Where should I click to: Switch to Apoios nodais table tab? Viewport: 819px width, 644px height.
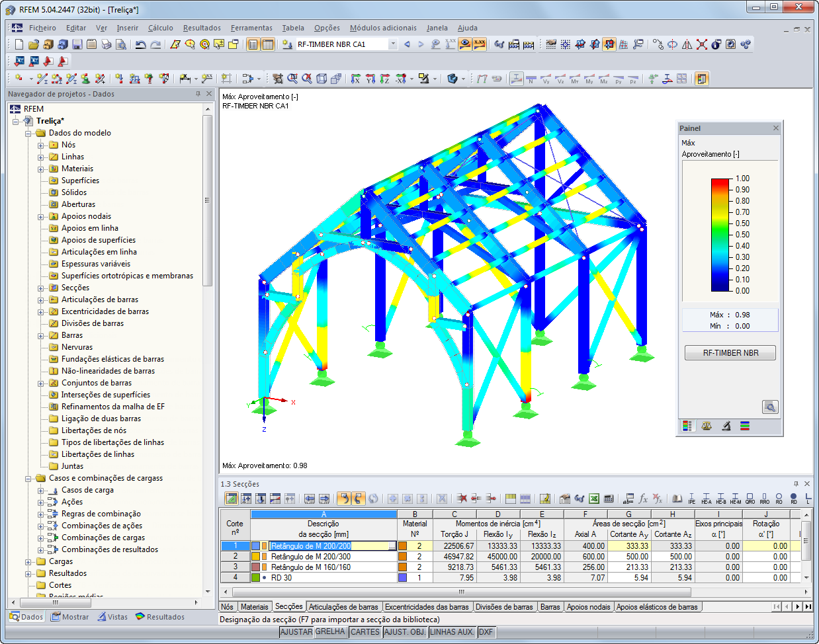589,606
